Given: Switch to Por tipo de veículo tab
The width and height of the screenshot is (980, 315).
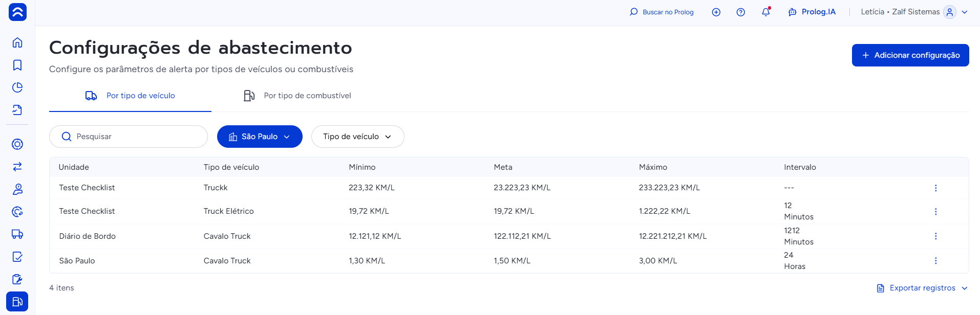Looking at the screenshot, I should (x=130, y=96).
